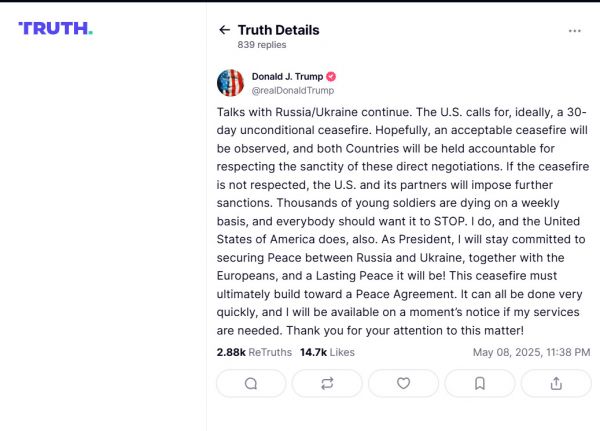Bookmark this post
The image size is (600, 431).
click(479, 383)
